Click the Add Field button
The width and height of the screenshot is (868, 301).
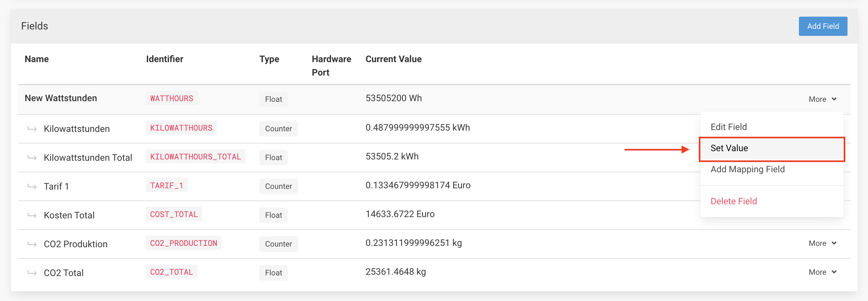tap(823, 26)
